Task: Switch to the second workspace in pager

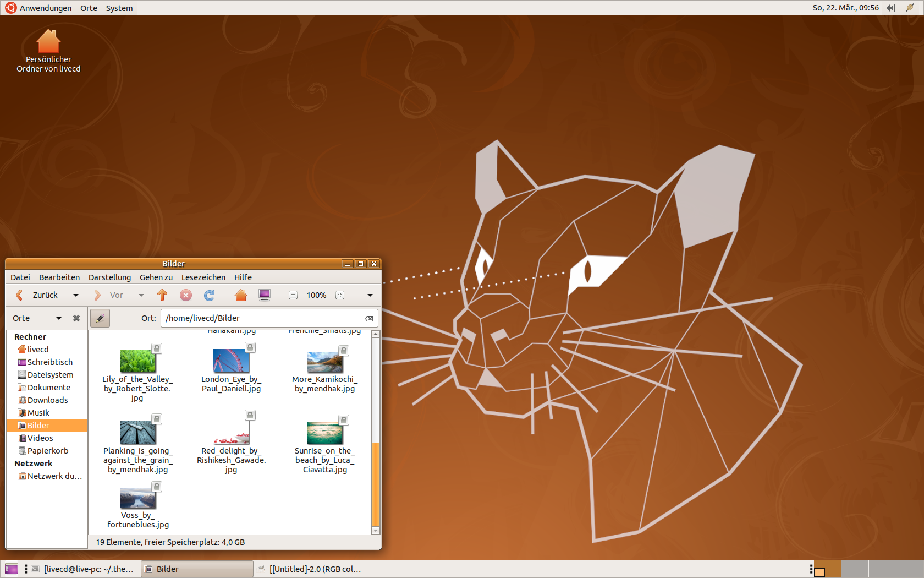Action: click(855, 569)
